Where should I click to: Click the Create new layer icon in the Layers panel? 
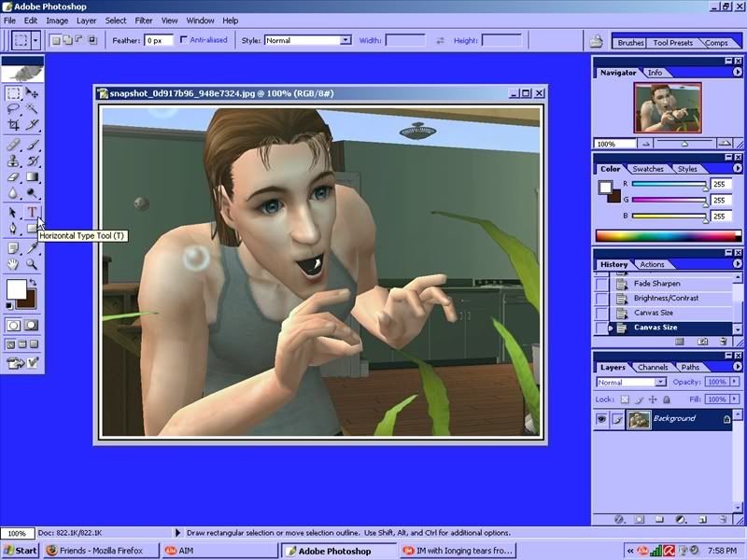click(x=702, y=519)
